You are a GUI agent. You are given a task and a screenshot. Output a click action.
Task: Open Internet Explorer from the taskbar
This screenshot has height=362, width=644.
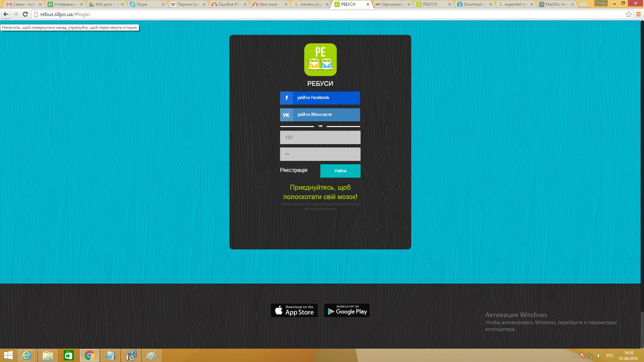(26, 355)
